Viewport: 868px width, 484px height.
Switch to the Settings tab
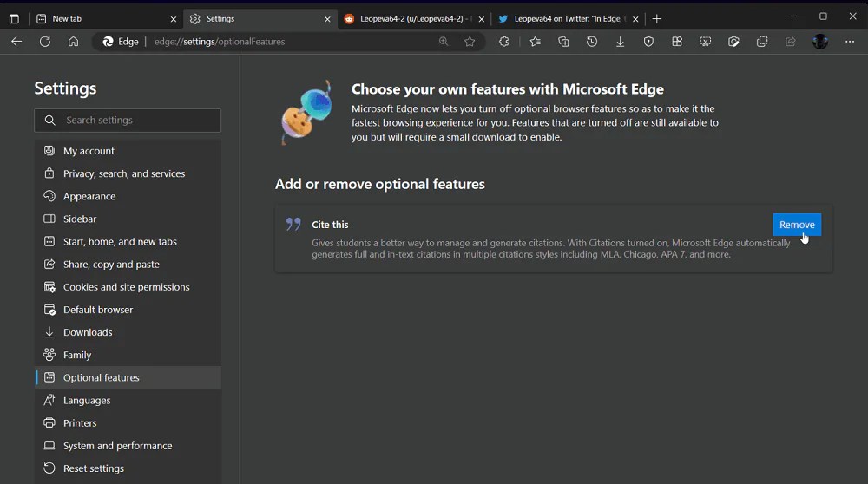pyautogui.click(x=259, y=19)
